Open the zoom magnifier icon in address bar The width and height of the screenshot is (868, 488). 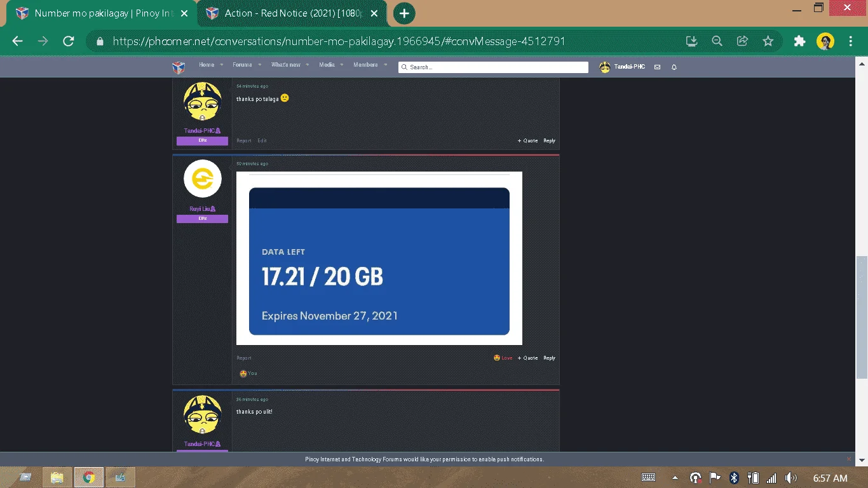(717, 41)
